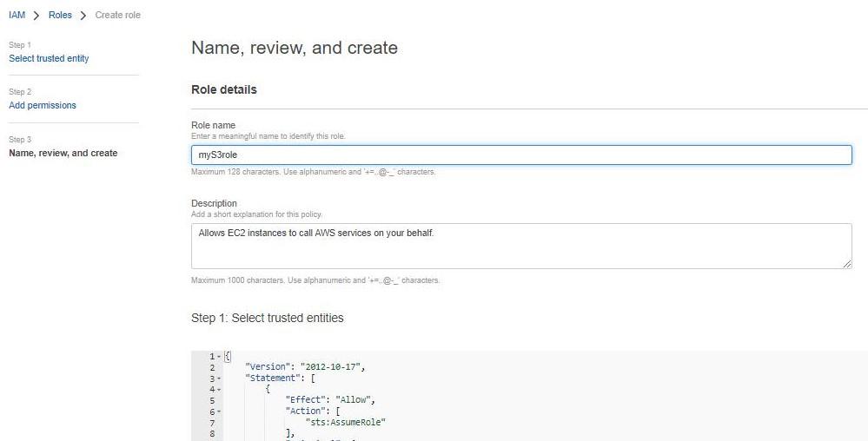Fold the "Action" array at line 6
The width and height of the screenshot is (868, 441).
(218, 411)
